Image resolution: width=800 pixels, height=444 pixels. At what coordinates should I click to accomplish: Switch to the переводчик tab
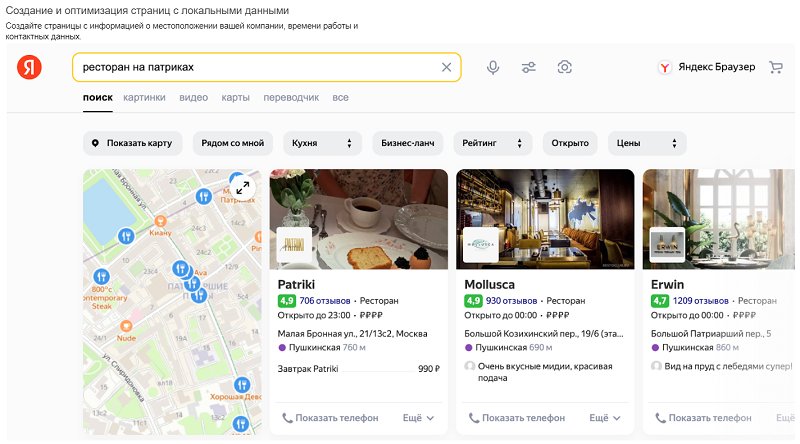coord(291,97)
